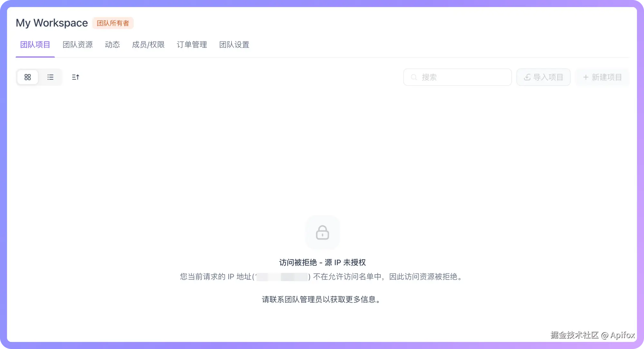Open the sort order options

(75, 77)
